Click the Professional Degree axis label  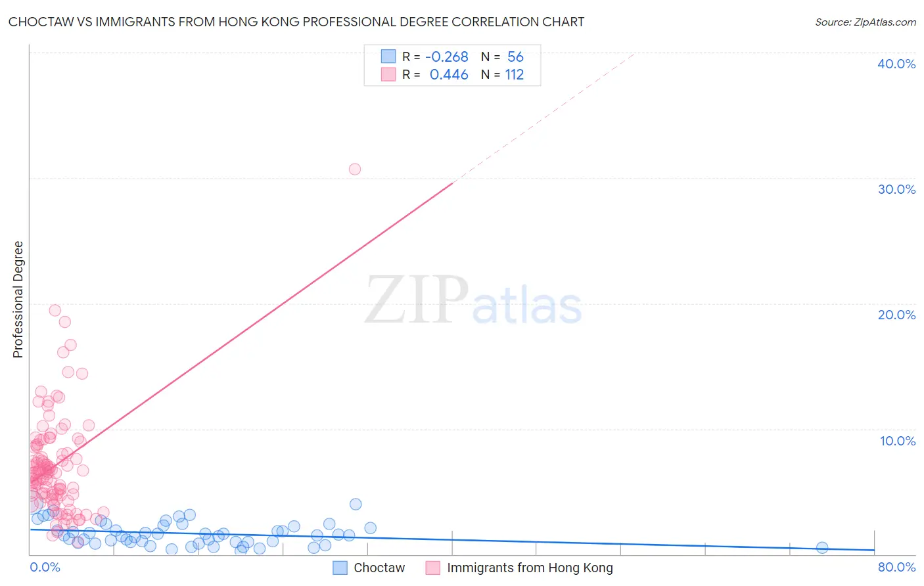18,300
